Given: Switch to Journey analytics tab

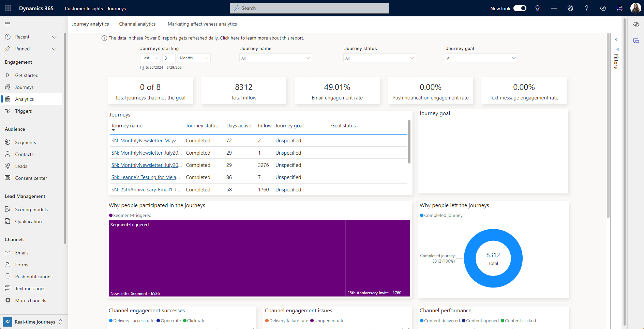Looking at the screenshot, I should pos(90,24).
